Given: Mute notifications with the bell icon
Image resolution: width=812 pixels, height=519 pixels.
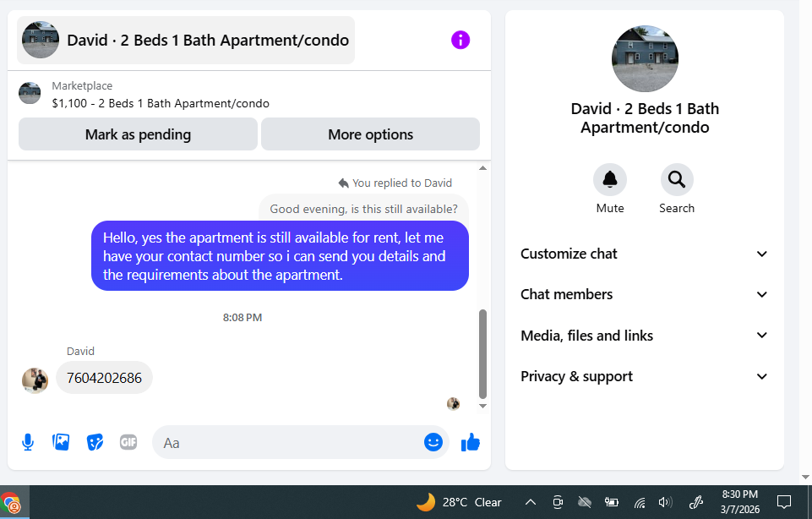Looking at the screenshot, I should tap(609, 180).
